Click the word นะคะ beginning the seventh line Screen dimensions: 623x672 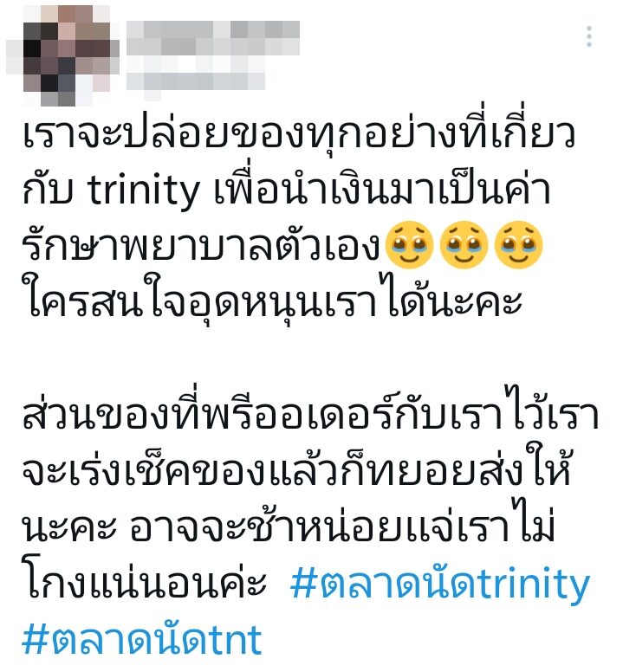pos(68,527)
